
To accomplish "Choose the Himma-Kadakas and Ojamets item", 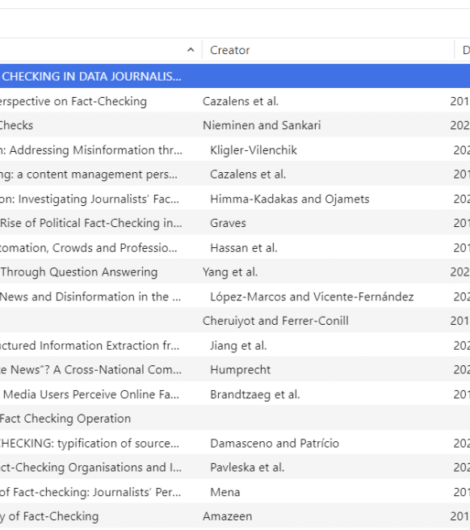I will coord(235,199).
